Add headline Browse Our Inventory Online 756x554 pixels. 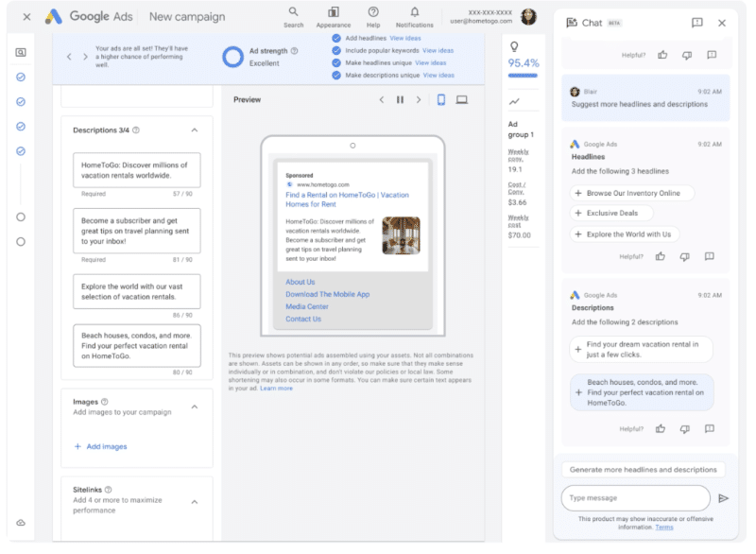pos(632,193)
